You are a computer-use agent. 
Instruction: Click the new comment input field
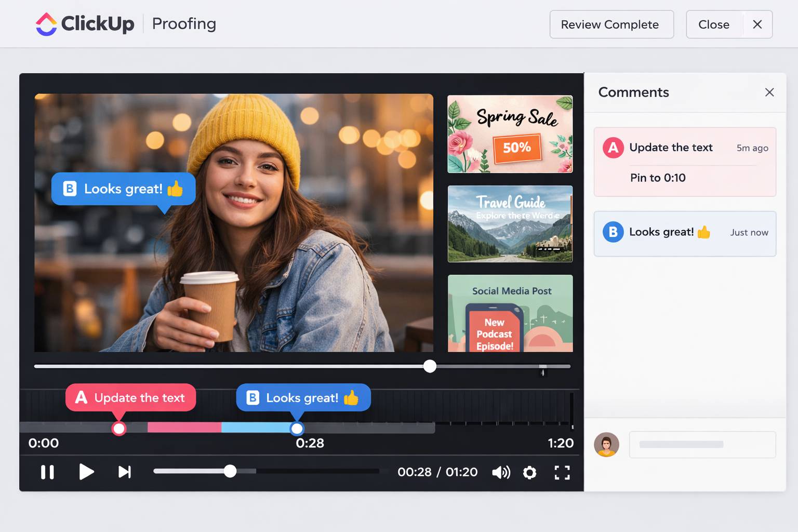(702, 445)
